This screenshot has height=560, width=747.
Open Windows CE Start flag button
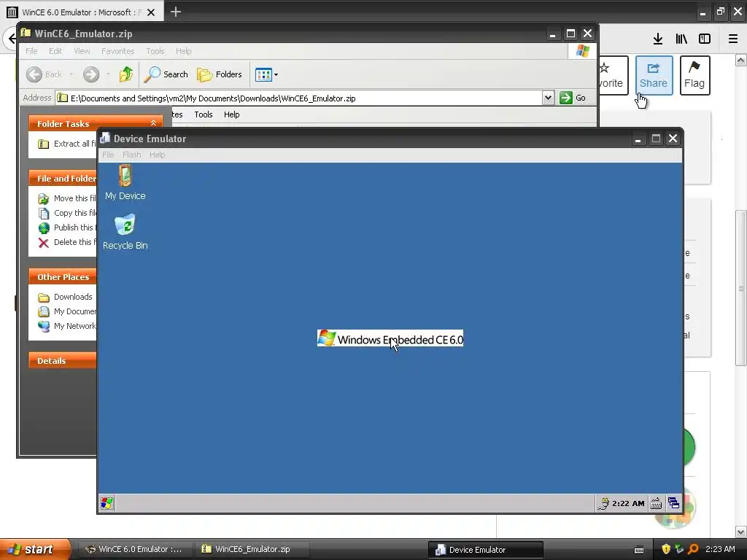point(107,503)
